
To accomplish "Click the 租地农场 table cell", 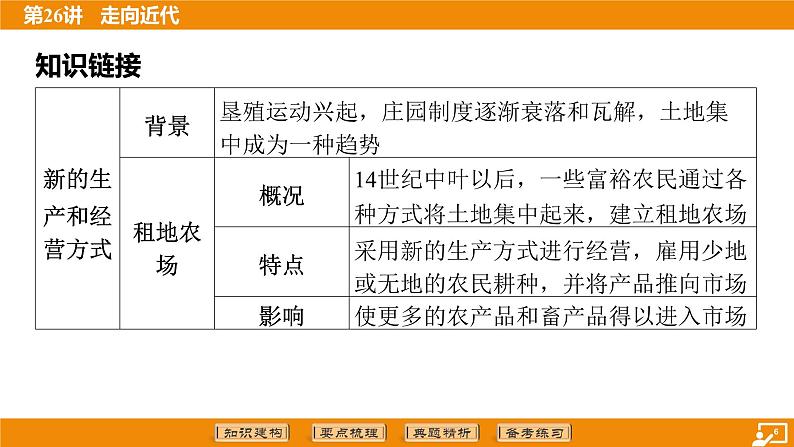I will coord(167,243).
